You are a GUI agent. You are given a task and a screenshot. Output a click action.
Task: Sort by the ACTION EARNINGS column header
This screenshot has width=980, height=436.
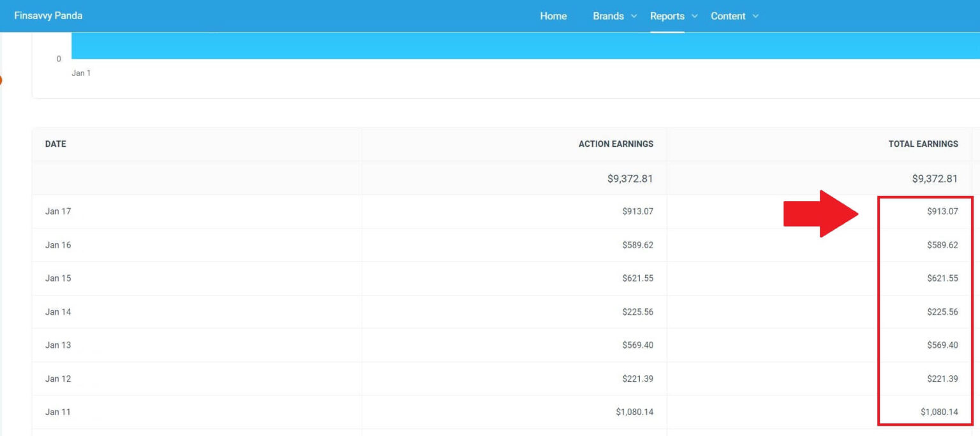point(616,144)
